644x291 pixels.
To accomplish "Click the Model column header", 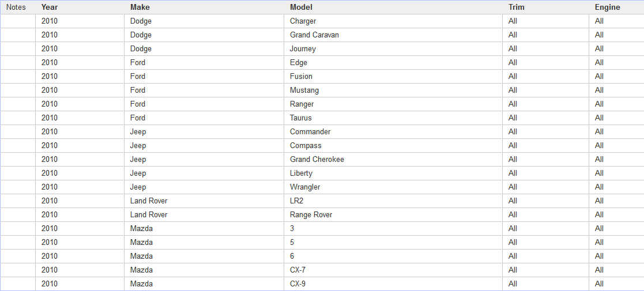I will tap(393, 7).
